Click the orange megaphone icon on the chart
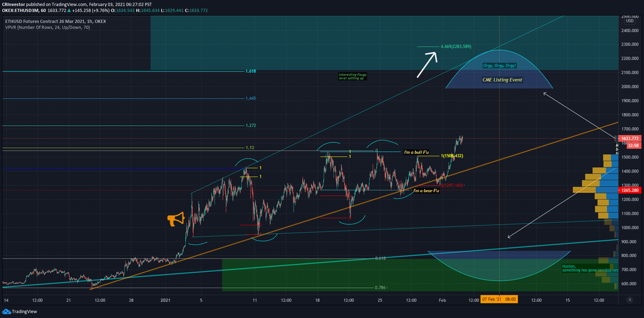Image resolution: width=644 pixels, height=318 pixels. 175,219
